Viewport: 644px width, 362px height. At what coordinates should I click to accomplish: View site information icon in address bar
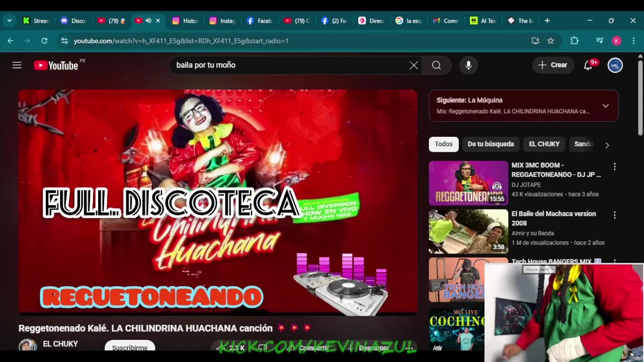pyautogui.click(x=64, y=41)
